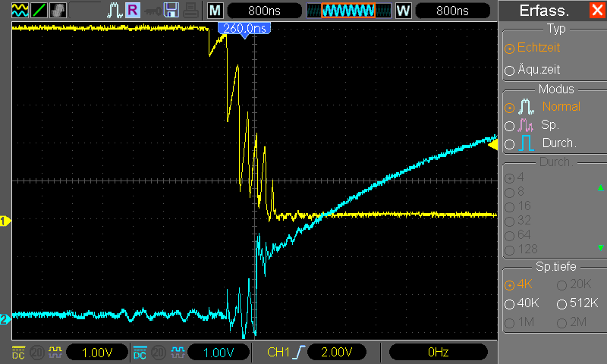Click the yellow sine waveform icon
Image resolution: width=607 pixels, height=364 pixels.
(x=20, y=11)
